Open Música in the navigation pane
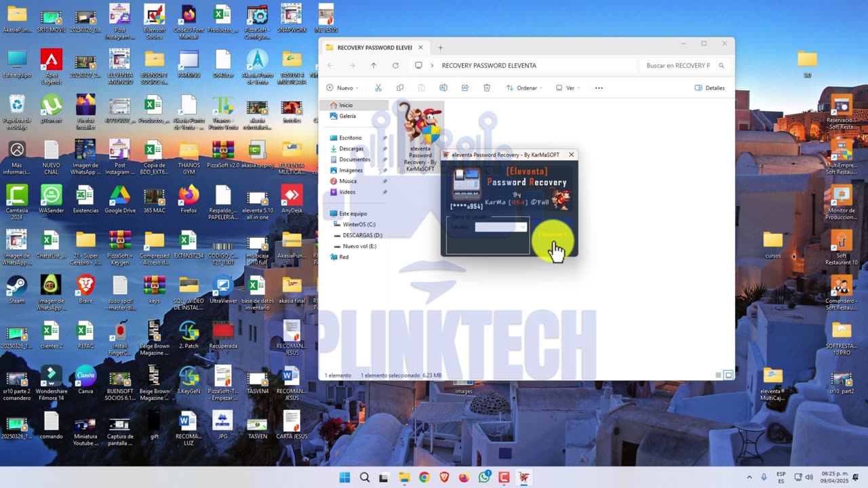 tap(348, 181)
